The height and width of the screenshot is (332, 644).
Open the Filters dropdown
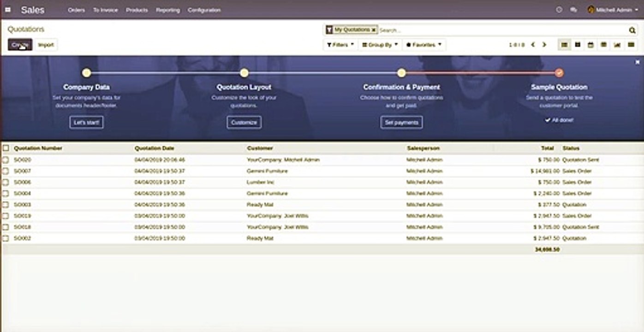[340, 45]
